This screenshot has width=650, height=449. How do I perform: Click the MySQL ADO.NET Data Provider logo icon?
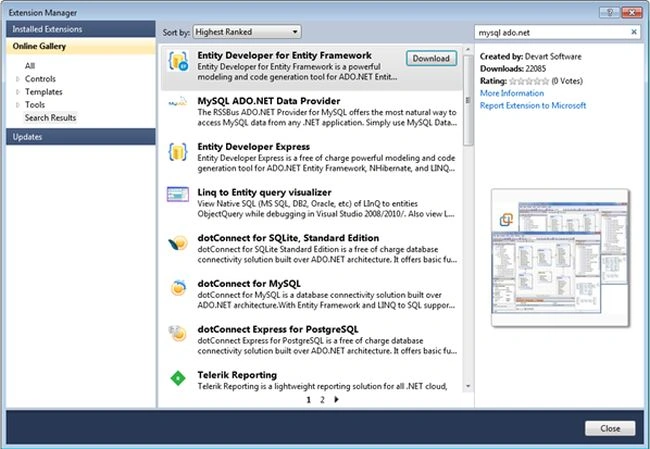tap(178, 103)
